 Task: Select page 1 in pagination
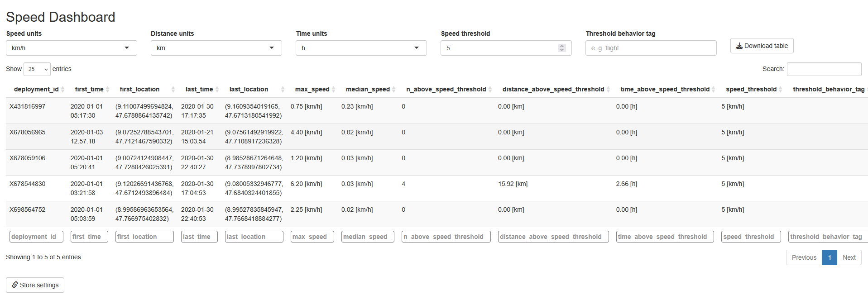coord(830,257)
